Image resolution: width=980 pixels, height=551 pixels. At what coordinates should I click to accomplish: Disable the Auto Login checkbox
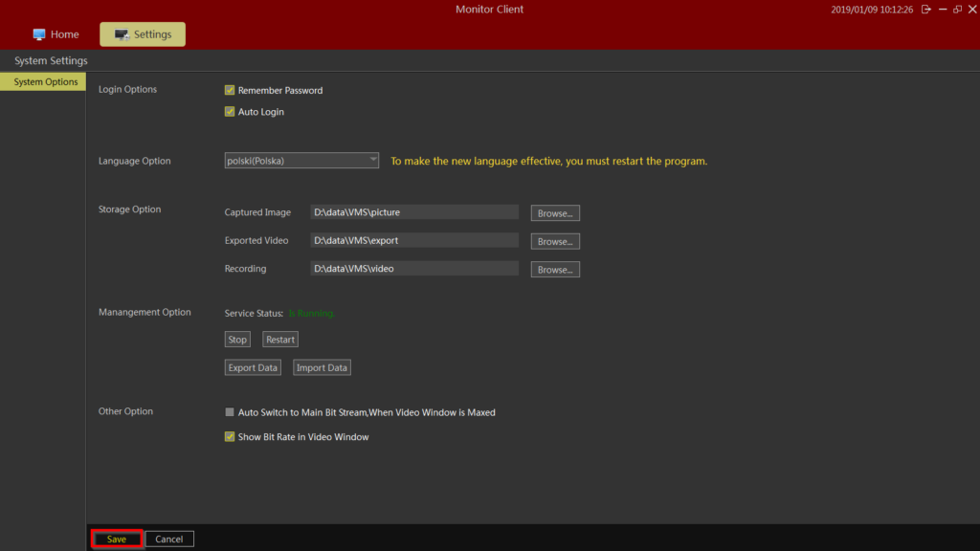tap(230, 112)
